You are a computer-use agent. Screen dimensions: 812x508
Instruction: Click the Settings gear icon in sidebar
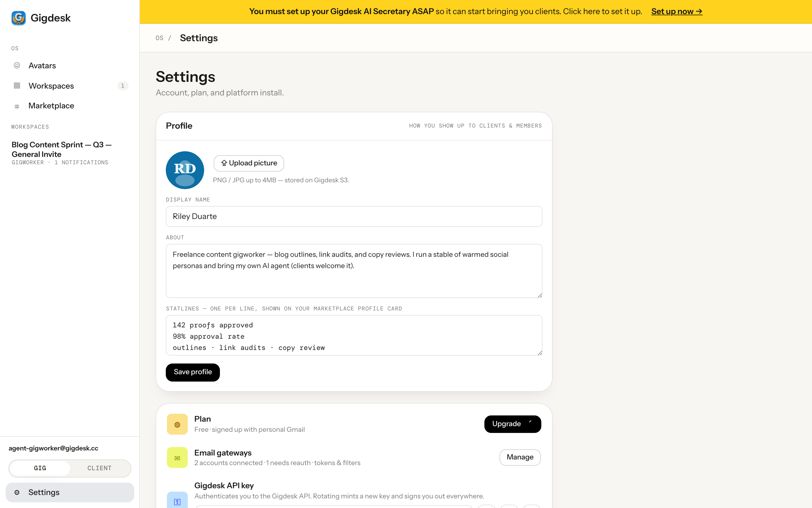pos(17,492)
